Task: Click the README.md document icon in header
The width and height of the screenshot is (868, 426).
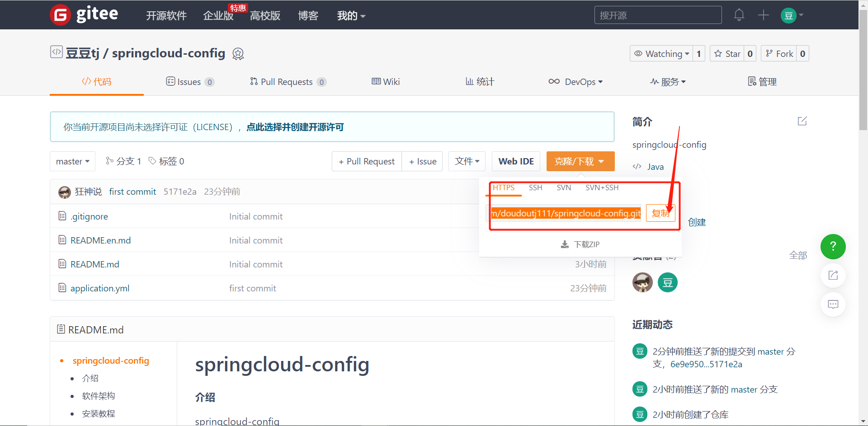Action: point(61,329)
